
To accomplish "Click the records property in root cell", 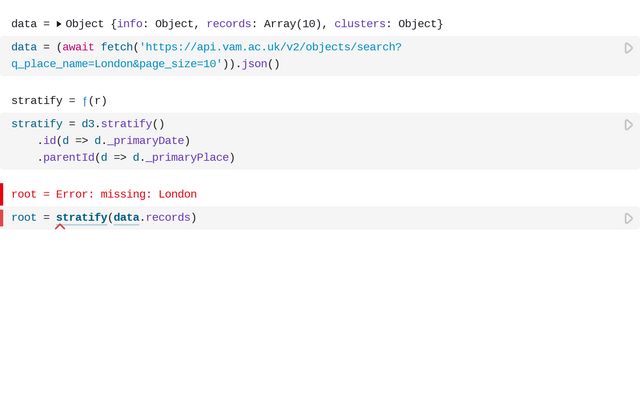I will coord(168,218).
